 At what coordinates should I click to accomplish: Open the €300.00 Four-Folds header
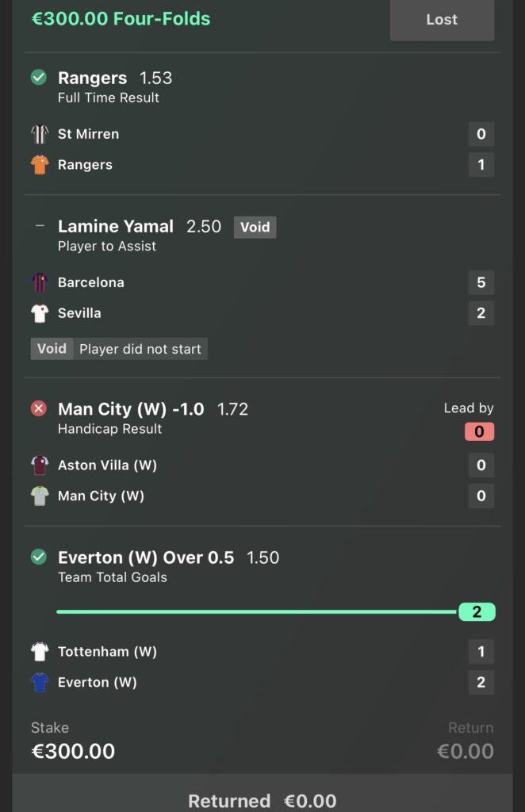click(x=121, y=18)
